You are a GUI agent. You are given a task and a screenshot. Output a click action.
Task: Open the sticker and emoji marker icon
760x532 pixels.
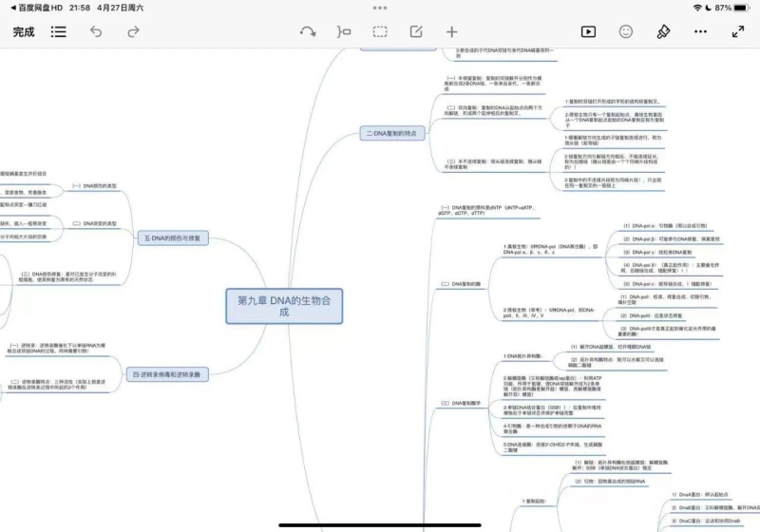click(x=626, y=32)
